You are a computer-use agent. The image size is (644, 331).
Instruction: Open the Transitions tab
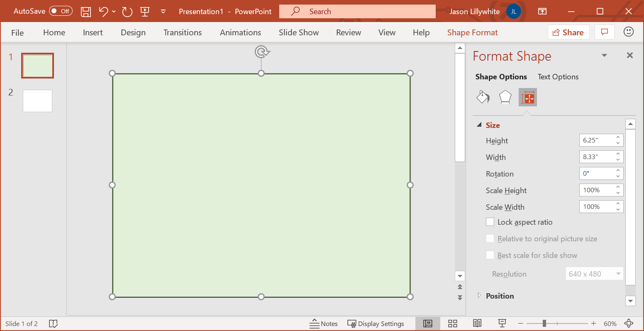point(183,32)
